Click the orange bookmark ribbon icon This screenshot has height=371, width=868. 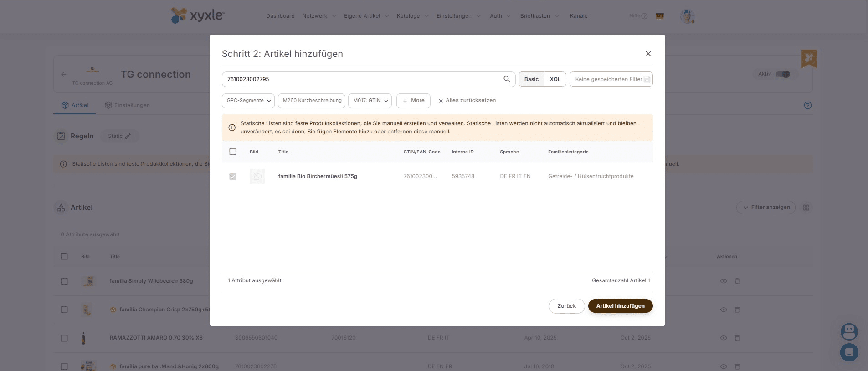point(809,58)
